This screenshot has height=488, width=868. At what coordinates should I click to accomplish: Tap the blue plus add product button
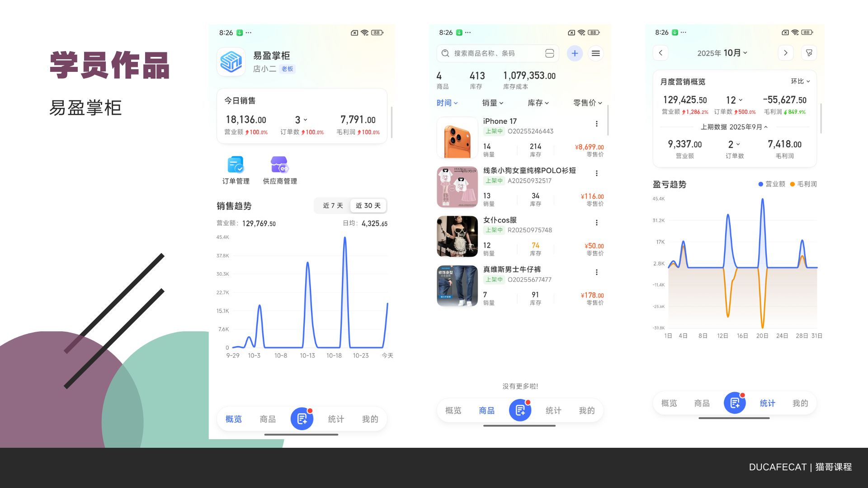(575, 53)
